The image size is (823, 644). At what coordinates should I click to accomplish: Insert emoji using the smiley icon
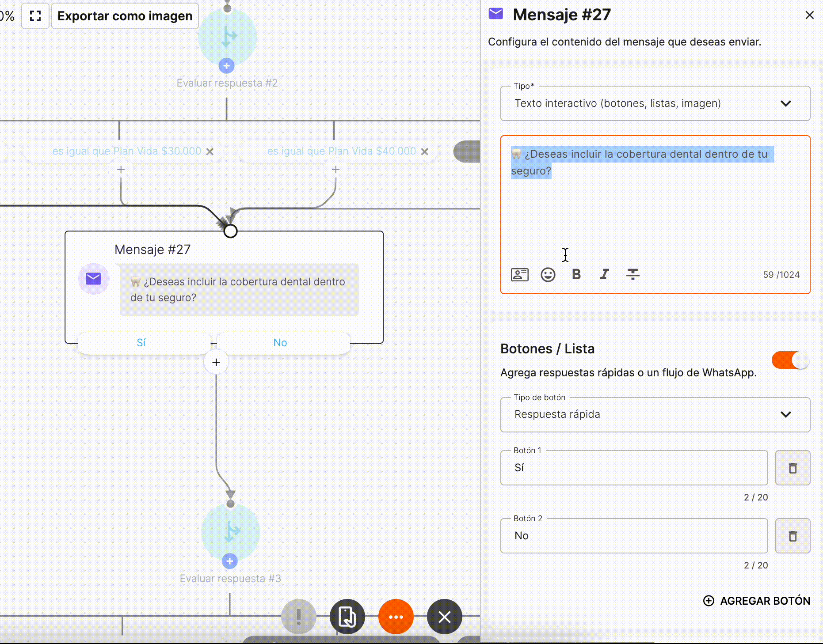tap(548, 275)
